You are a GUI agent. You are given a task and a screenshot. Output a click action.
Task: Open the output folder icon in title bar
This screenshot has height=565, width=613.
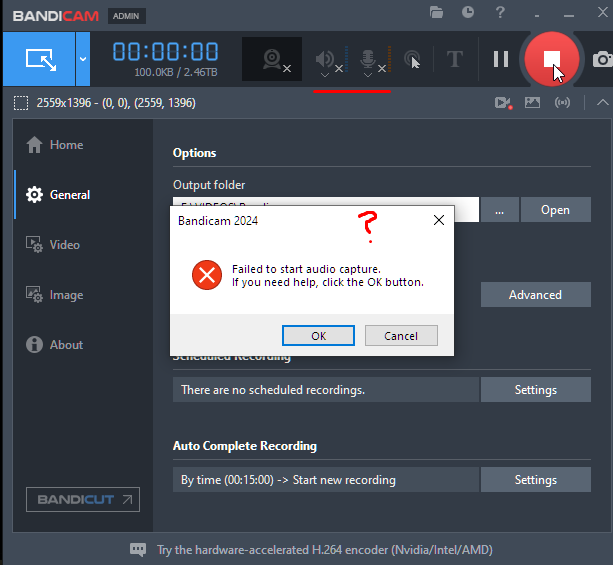click(436, 13)
